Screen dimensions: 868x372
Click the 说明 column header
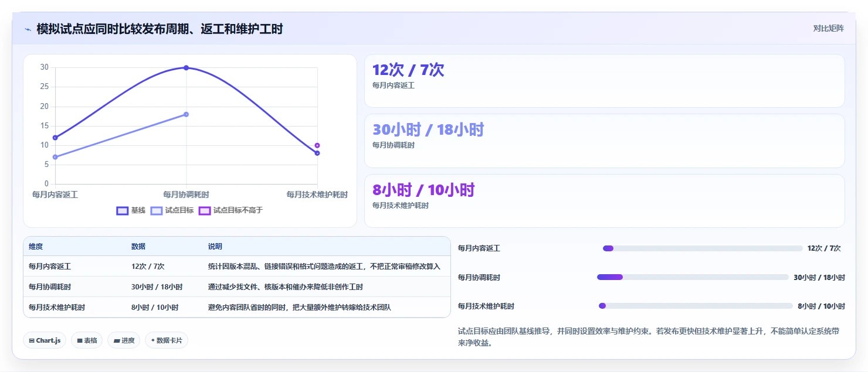coord(215,247)
